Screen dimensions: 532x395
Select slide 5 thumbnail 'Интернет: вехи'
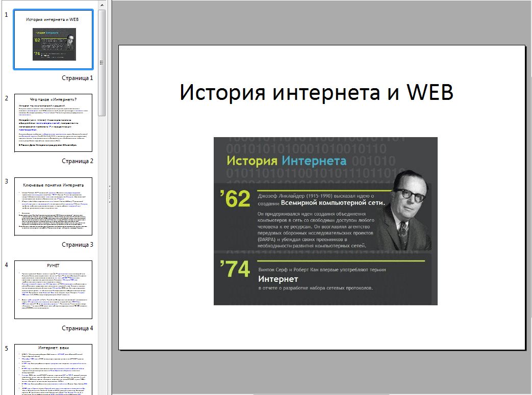pos(53,370)
